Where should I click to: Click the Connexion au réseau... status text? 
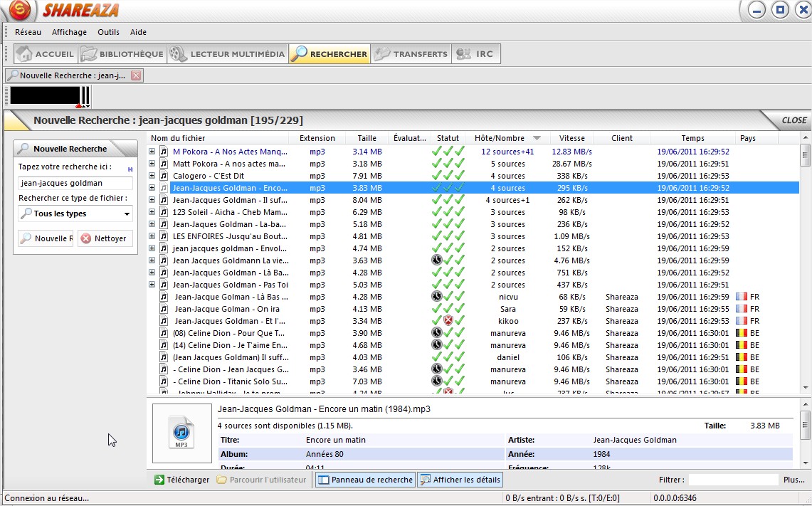[x=46, y=498]
